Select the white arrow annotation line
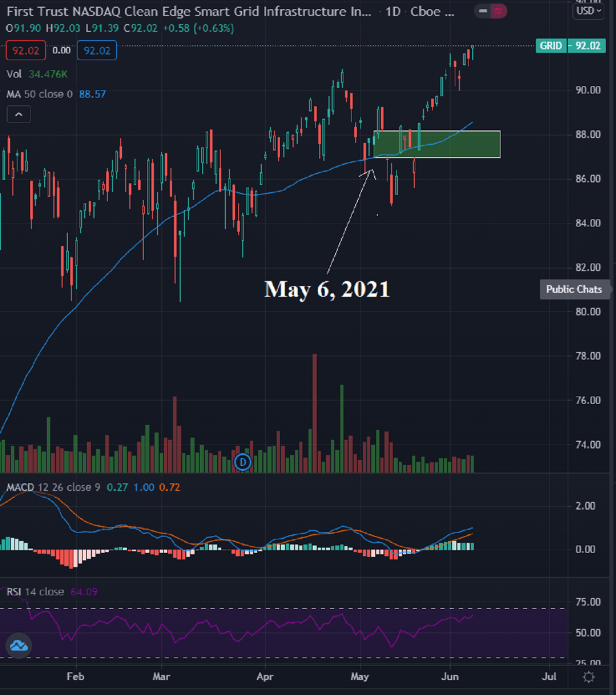Image resolution: width=616 pixels, height=695 pixels. [x=349, y=221]
